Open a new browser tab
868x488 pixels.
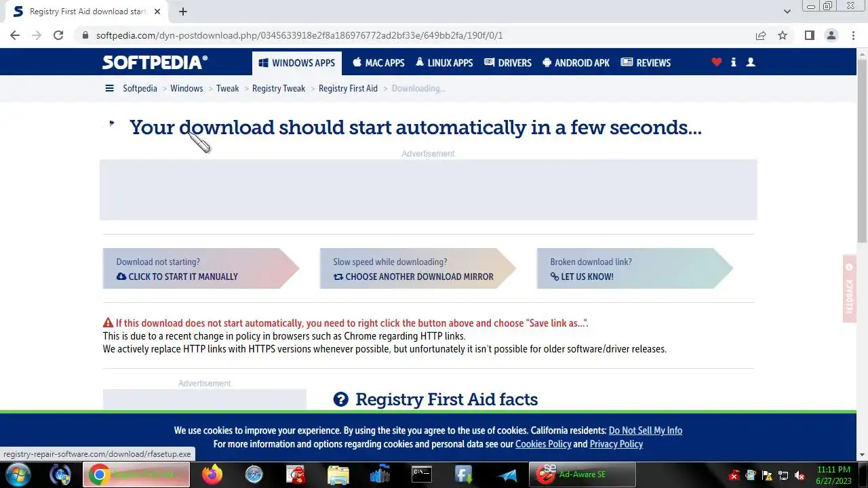pos(183,12)
